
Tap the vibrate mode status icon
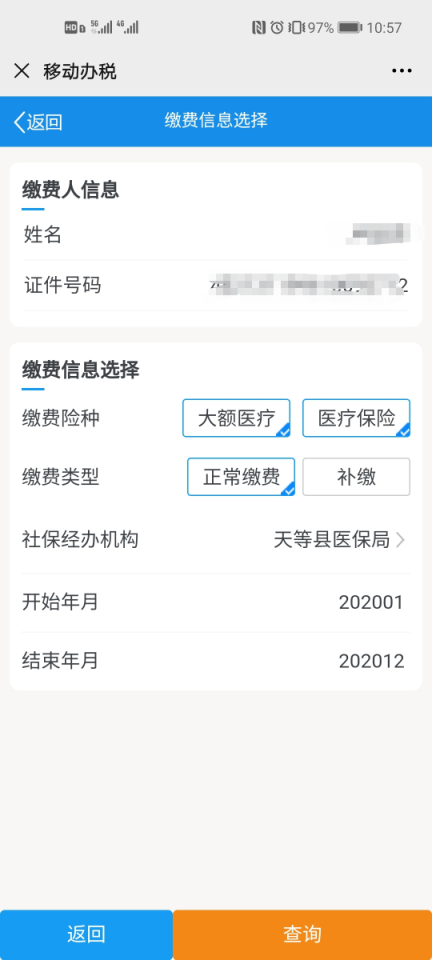[x=296, y=28]
